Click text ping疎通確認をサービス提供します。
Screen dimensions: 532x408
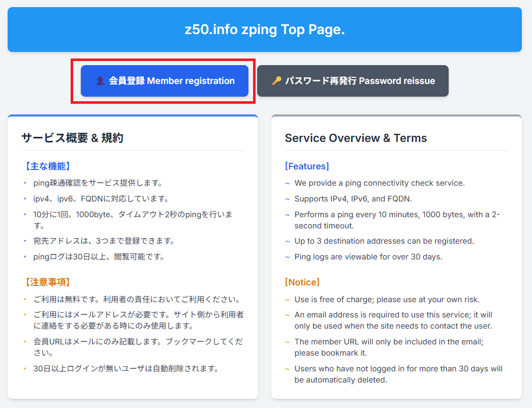point(99,183)
